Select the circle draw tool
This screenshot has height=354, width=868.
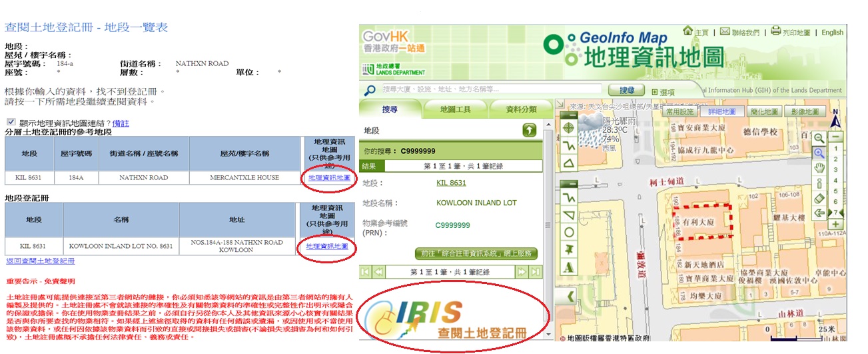pyautogui.click(x=568, y=232)
